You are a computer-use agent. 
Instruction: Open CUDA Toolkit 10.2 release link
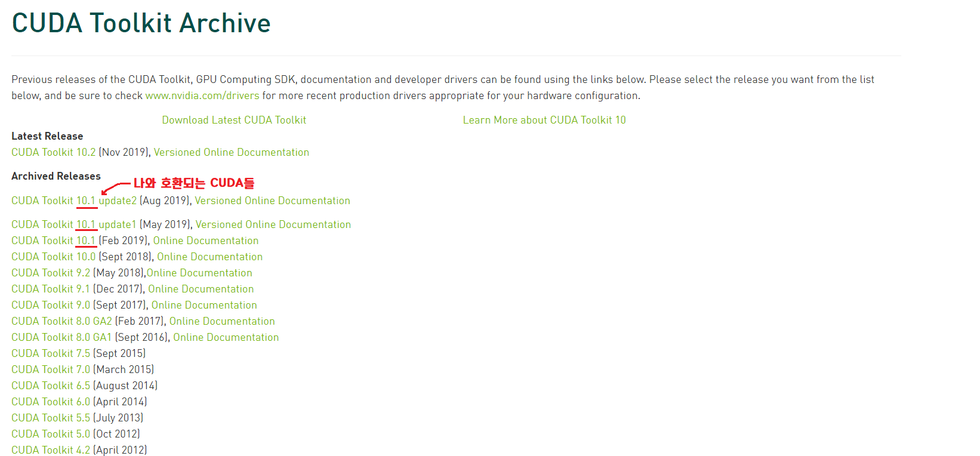pos(54,152)
